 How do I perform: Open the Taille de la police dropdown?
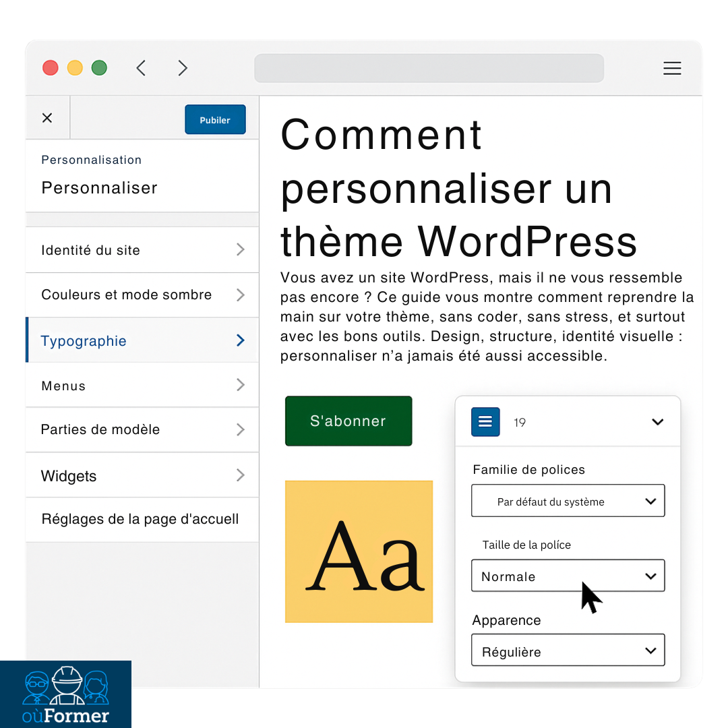568,576
